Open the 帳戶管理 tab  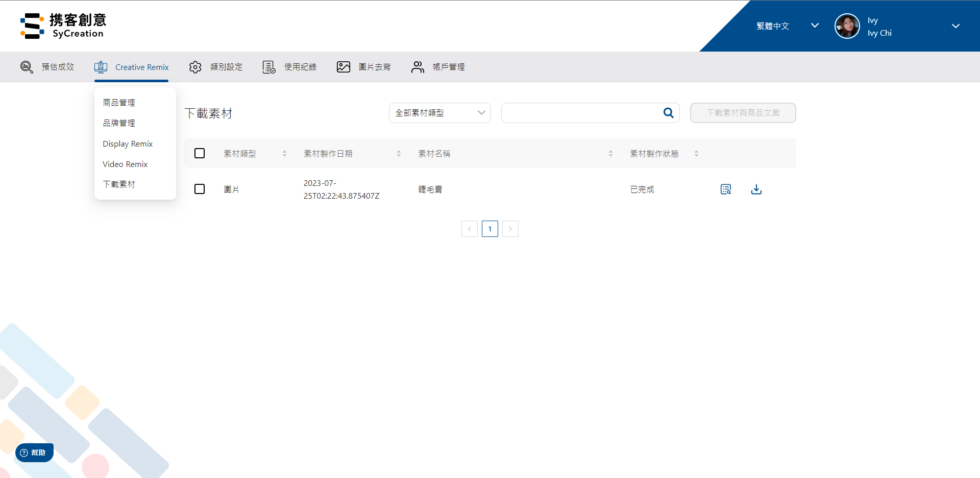tap(438, 67)
